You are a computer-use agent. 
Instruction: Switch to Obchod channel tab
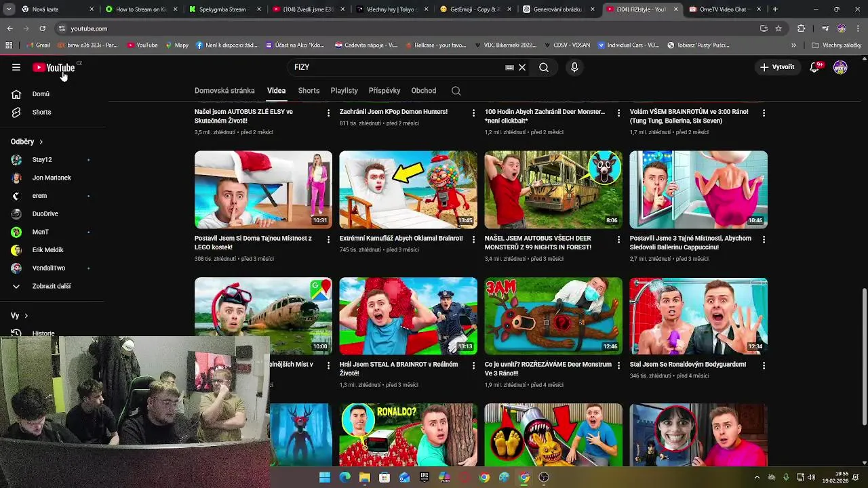tap(424, 91)
